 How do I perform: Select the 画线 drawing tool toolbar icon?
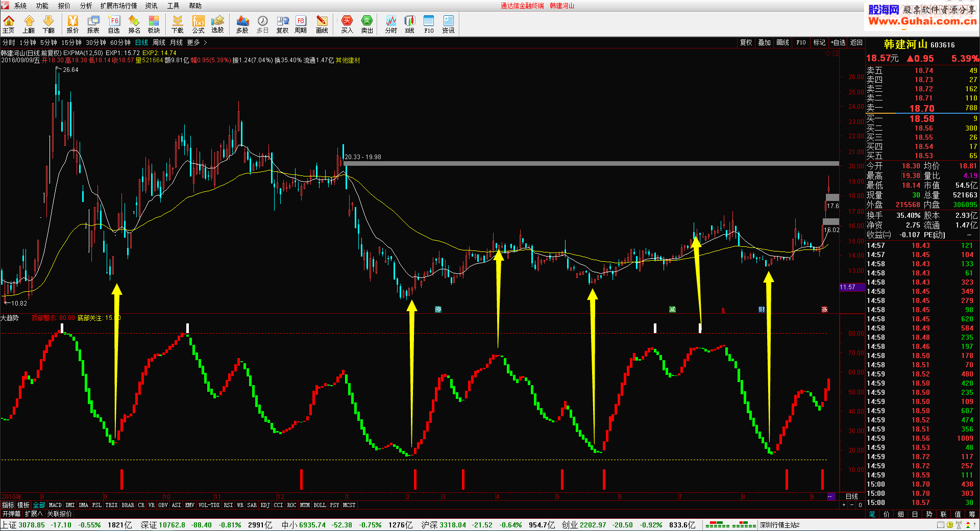[x=322, y=24]
